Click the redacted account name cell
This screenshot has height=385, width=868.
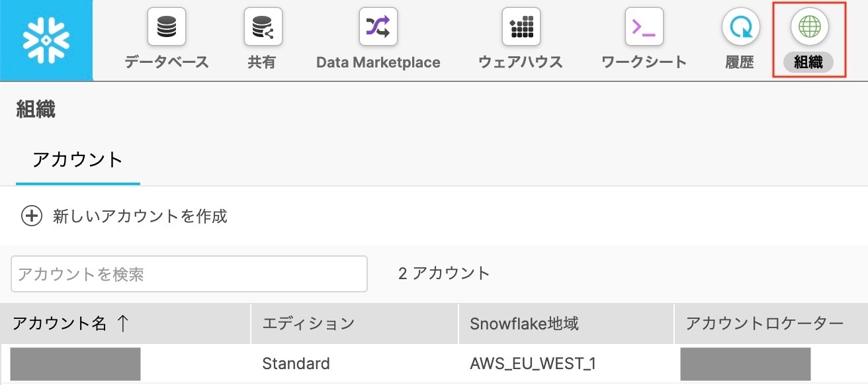[75, 364]
